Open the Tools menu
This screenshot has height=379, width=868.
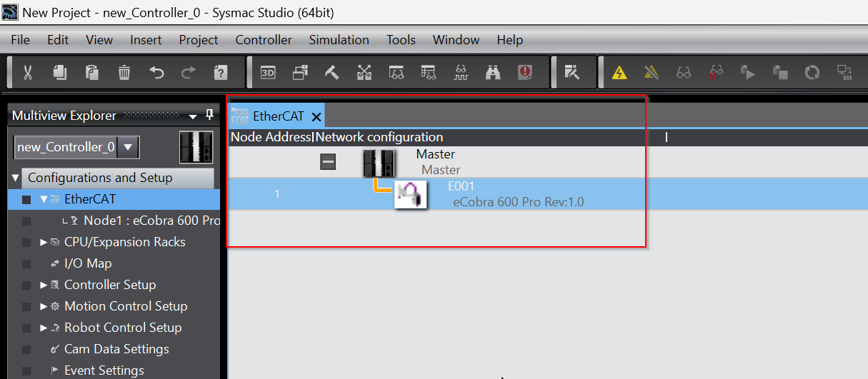tap(401, 40)
